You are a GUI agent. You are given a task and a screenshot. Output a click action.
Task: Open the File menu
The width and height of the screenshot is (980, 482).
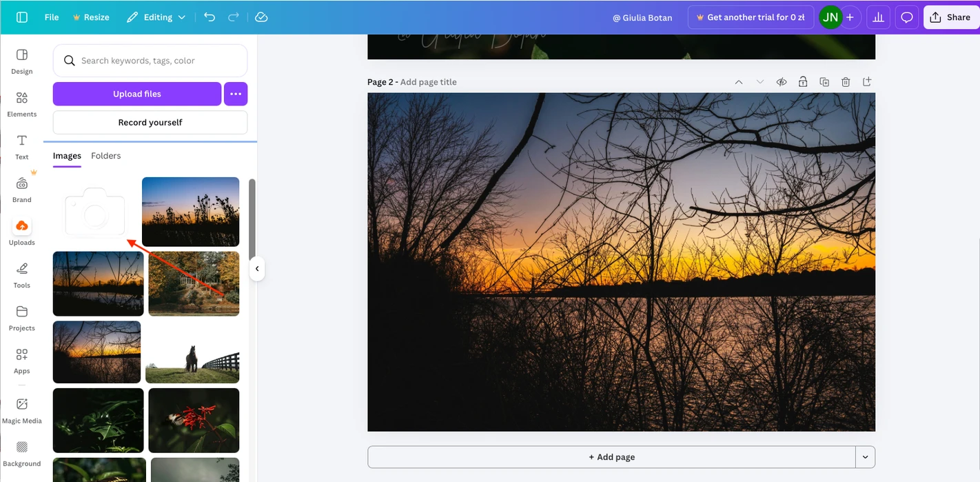coord(51,17)
